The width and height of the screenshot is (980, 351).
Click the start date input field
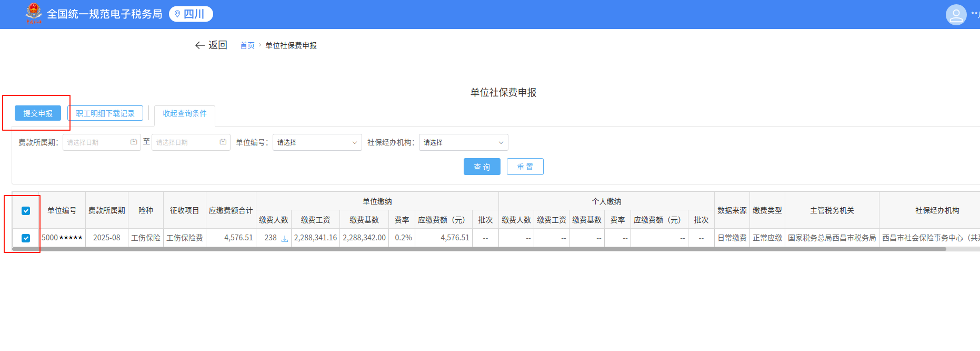click(96, 142)
